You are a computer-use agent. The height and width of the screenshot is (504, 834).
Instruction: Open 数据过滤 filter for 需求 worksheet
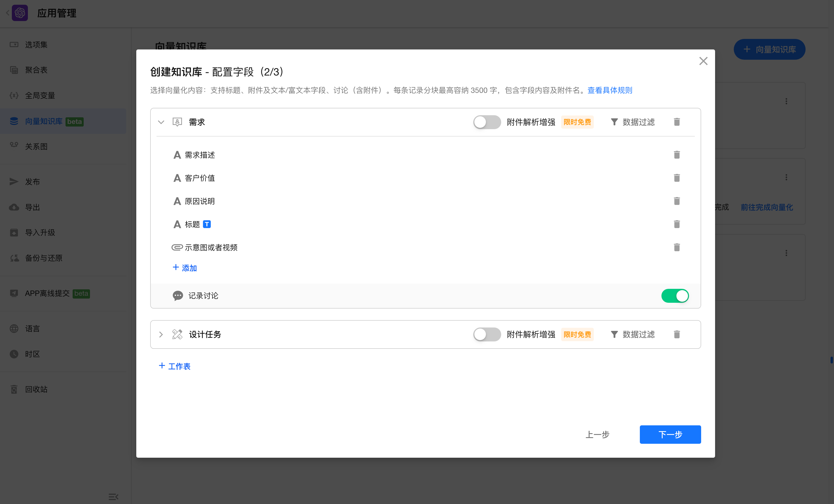click(632, 122)
